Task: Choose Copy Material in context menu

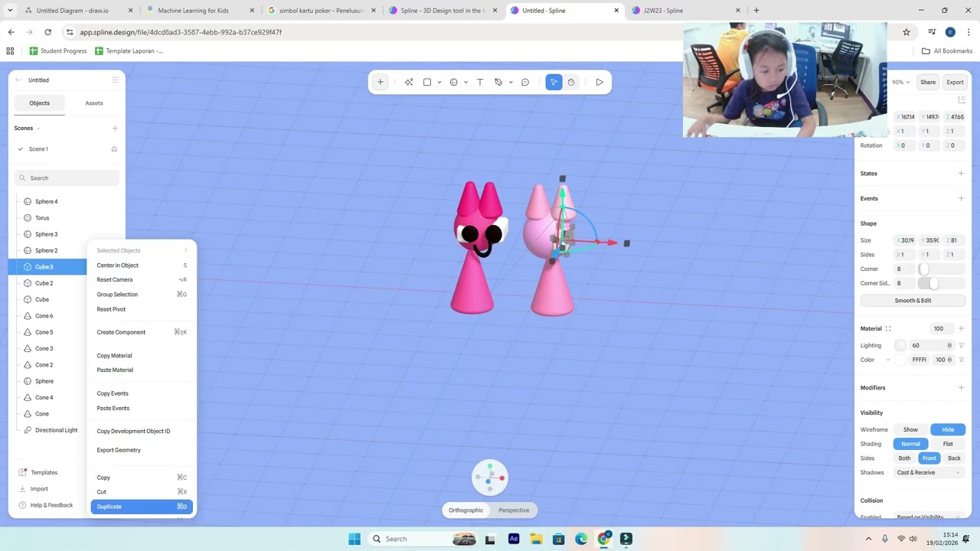Action: [142, 356]
